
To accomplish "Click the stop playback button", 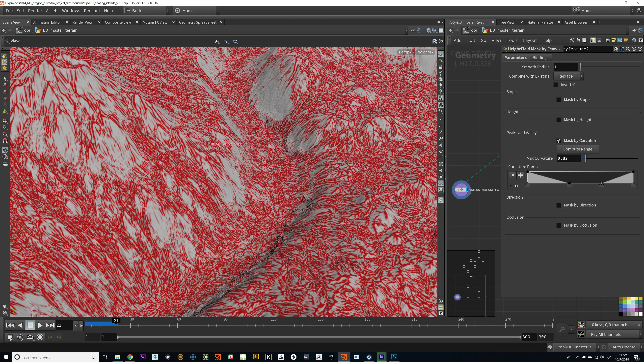I will point(30,325).
